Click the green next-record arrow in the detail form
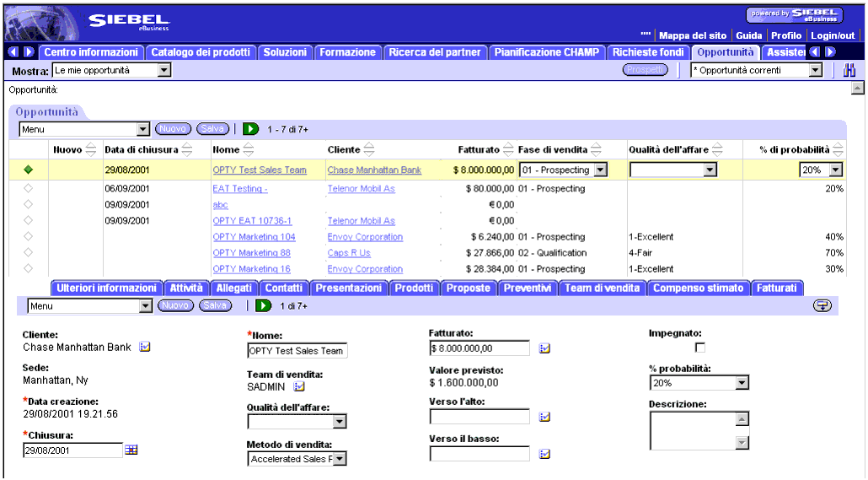Viewport: 868px width, 480px height. pyautogui.click(x=264, y=306)
